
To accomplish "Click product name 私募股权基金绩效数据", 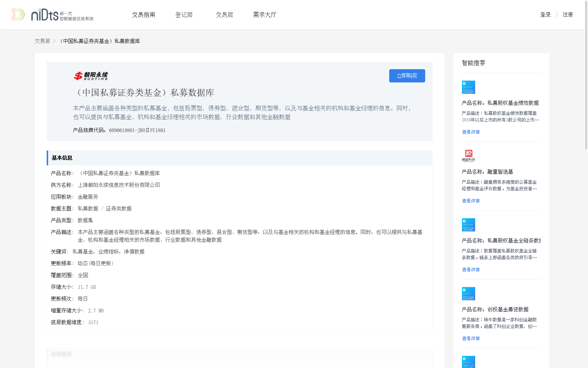I will click(513, 103).
